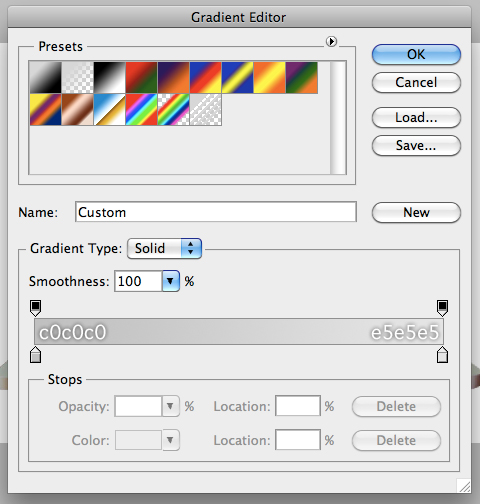Select the copper gradient preset
480x504 pixels.
78,110
